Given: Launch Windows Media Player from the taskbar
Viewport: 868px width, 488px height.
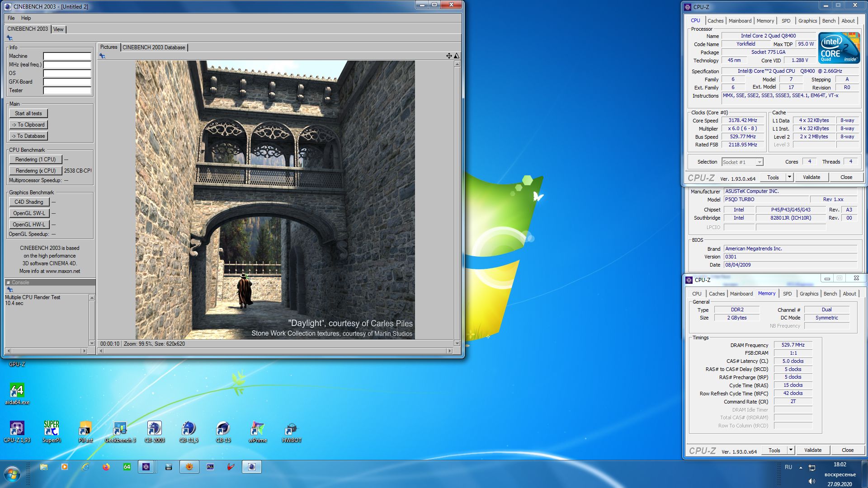Looking at the screenshot, I should (65, 467).
